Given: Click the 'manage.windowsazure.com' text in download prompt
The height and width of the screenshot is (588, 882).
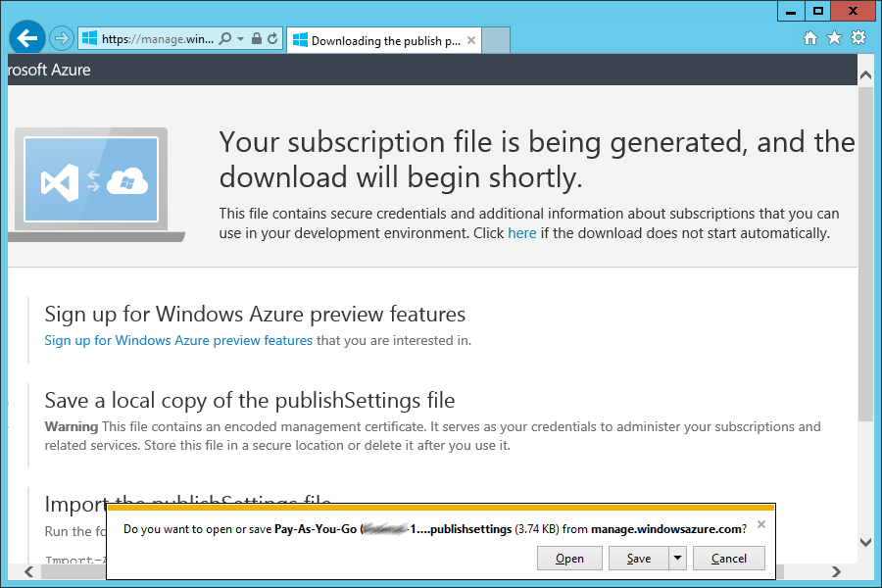Looking at the screenshot, I should click(666, 529).
